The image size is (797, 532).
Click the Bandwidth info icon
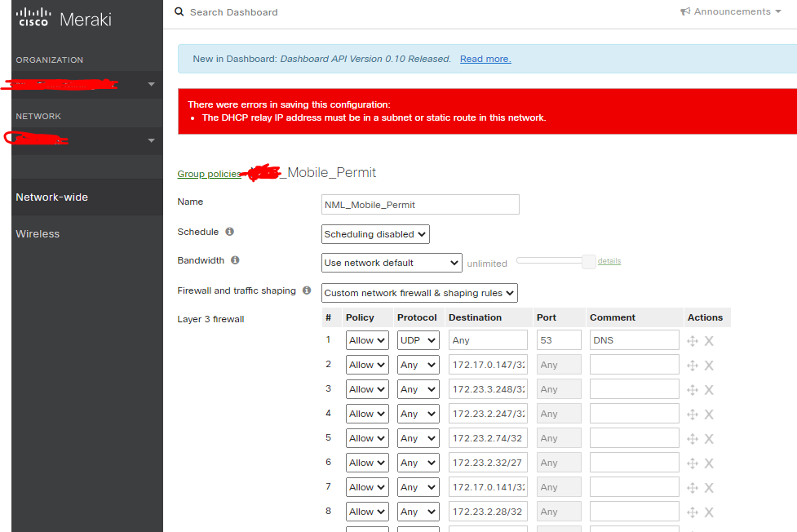coord(235,260)
